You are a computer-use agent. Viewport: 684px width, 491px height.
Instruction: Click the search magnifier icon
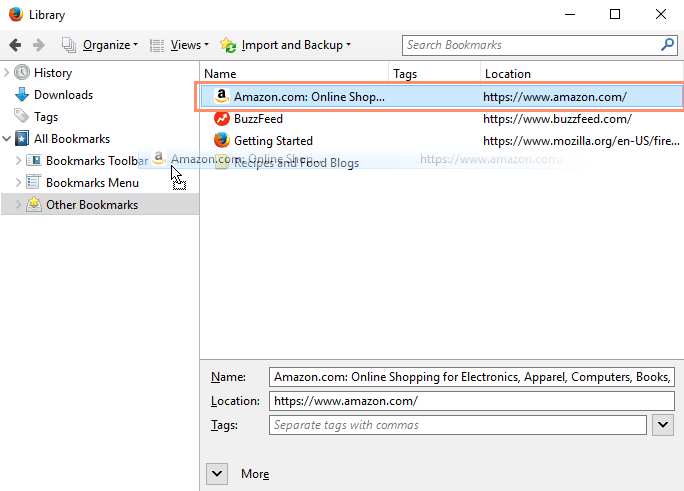(667, 45)
